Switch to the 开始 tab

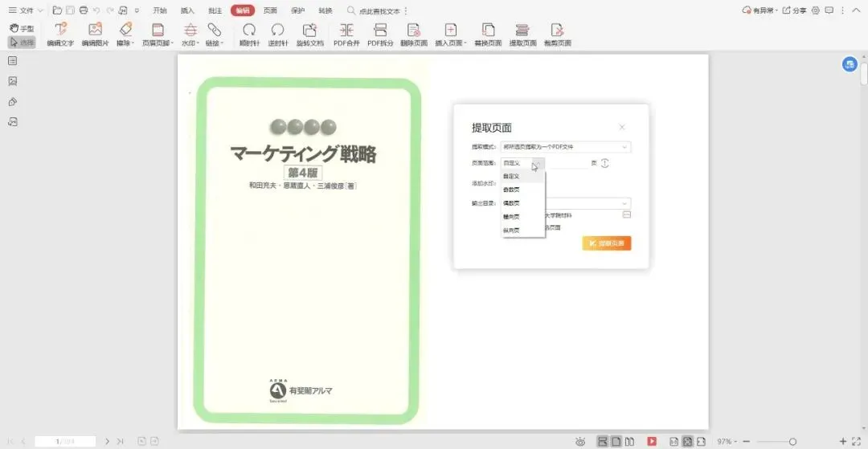click(159, 10)
